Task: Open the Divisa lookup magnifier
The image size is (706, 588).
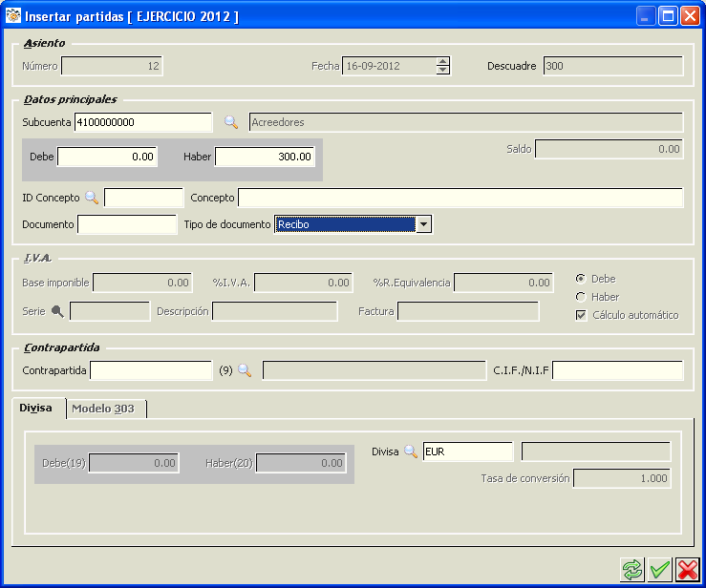Action: coord(411,451)
